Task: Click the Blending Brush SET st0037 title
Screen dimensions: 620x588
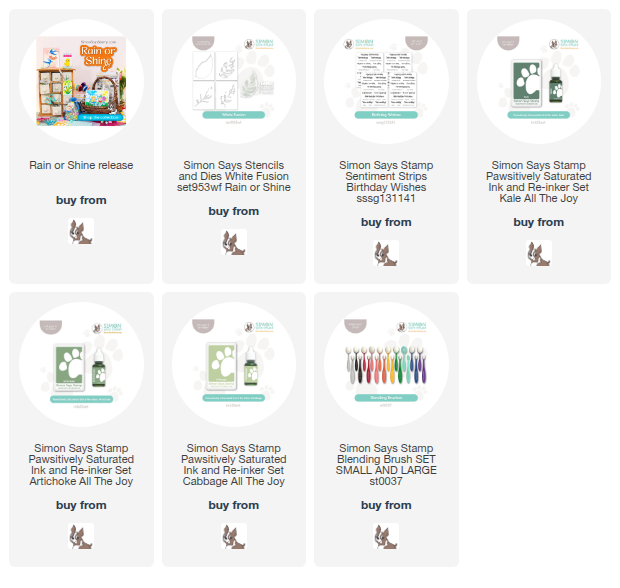Action: click(x=386, y=465)
